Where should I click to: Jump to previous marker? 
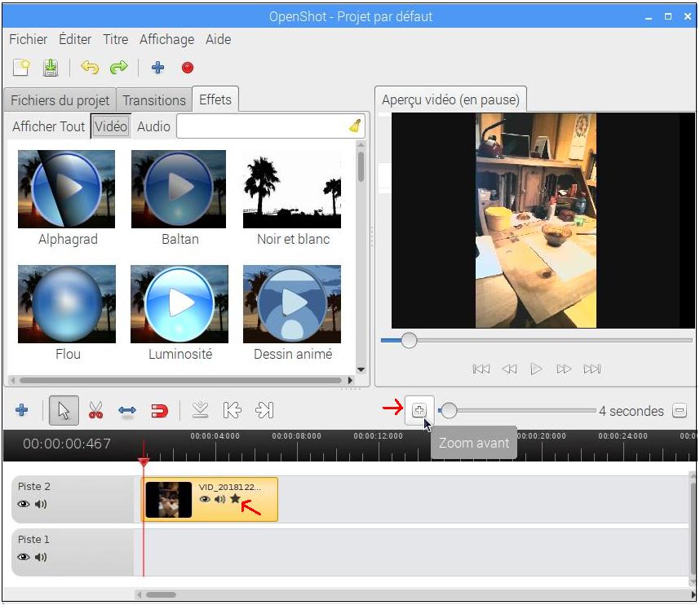233,409
